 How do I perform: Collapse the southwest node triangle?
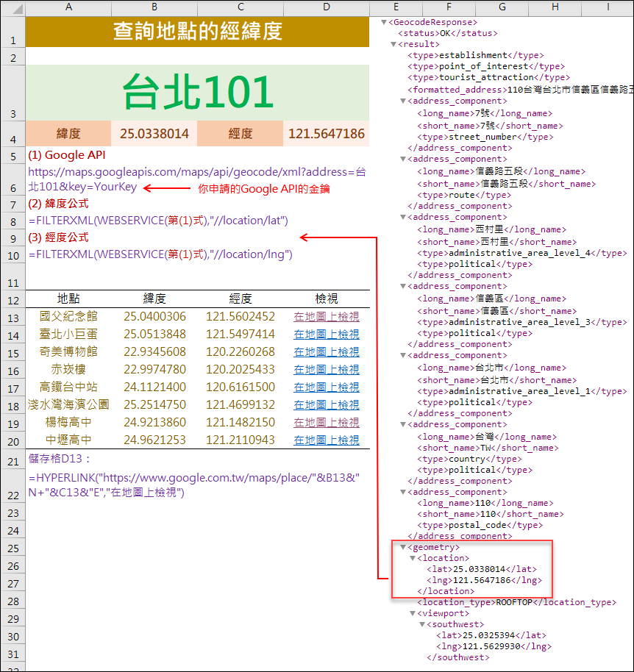(422, 624)
